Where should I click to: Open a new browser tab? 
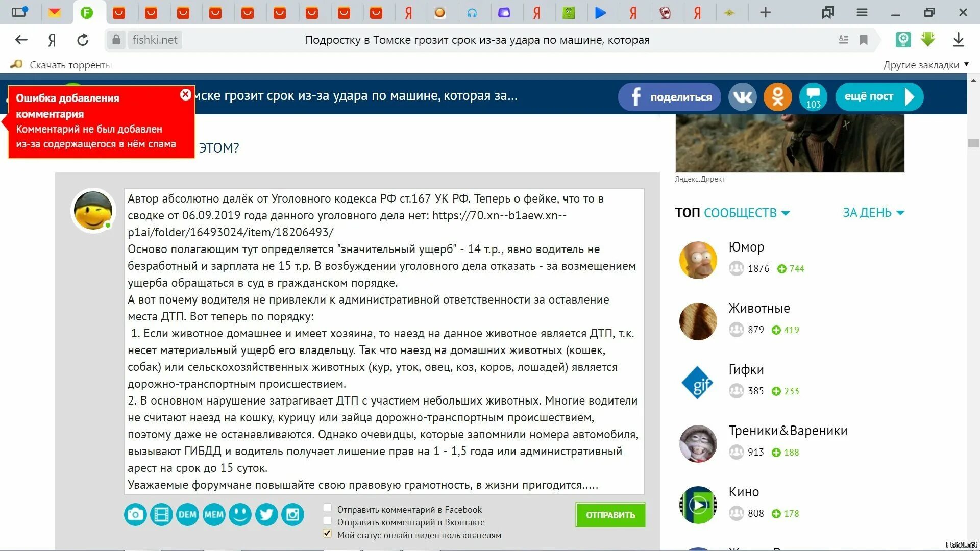tap(765, 12)
